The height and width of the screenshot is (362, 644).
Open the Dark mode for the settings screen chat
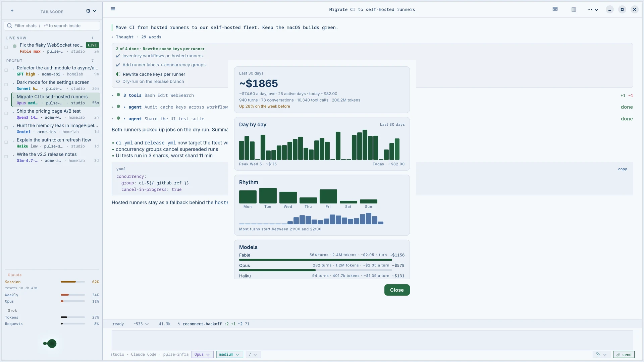coord(56,85)
